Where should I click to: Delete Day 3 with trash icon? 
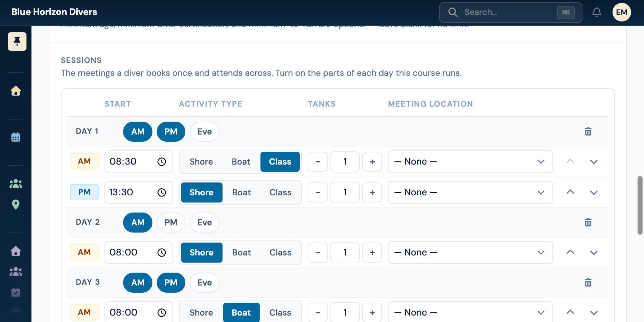(588, 283)
